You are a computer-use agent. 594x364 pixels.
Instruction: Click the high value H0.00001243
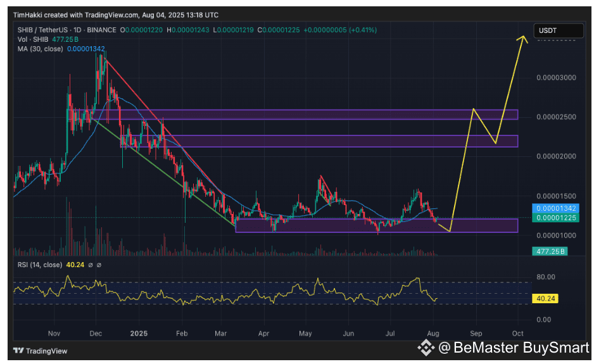tap(188, 30)
